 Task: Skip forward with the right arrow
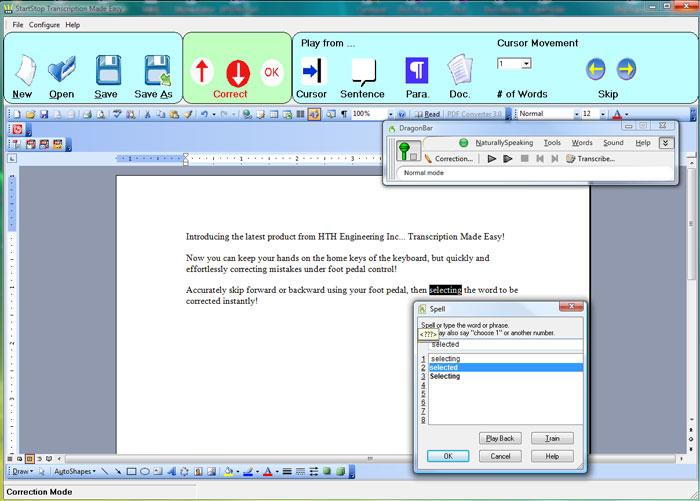[x=626, y=69]
